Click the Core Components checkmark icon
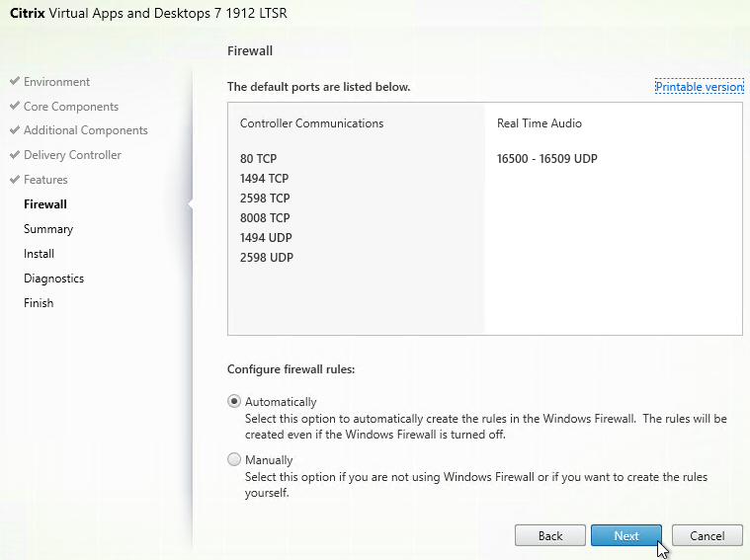 pos(14,107)
